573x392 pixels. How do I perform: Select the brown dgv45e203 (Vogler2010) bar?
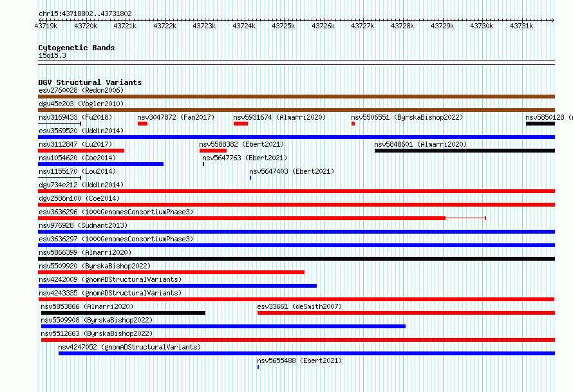(x=296, y=110)
